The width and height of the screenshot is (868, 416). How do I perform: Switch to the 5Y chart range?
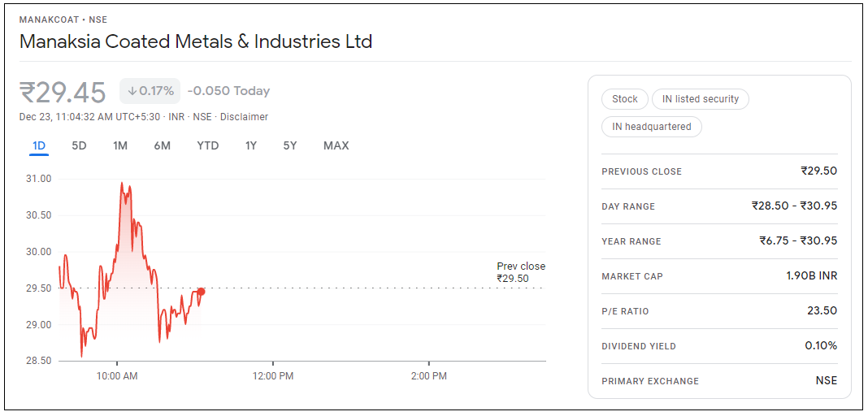pyautogui.click(x=290, y=146)
